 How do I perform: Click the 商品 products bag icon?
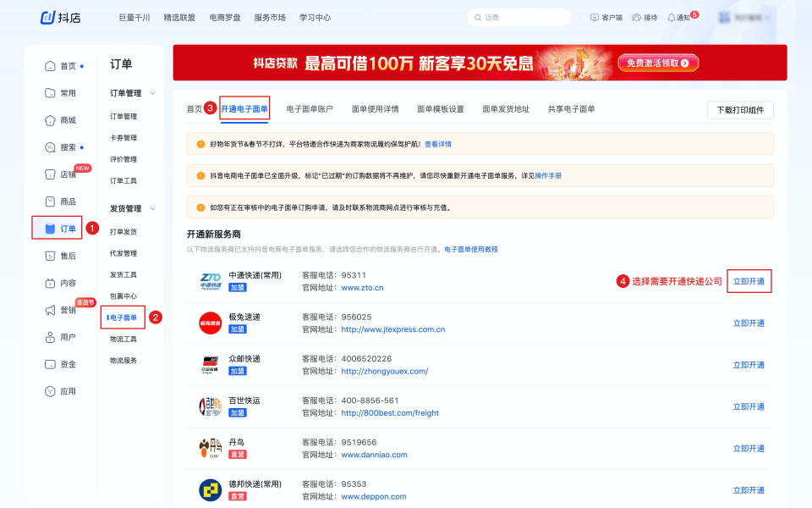tap(50, 202)
